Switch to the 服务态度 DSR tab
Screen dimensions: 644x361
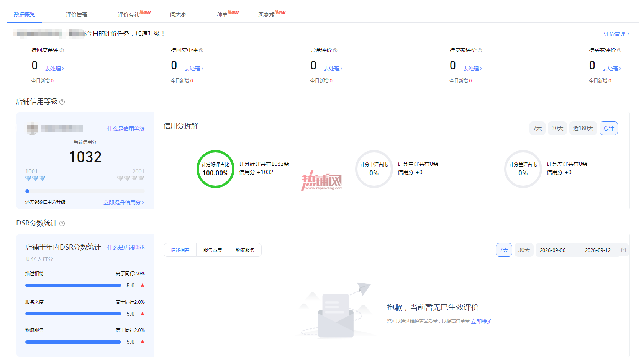click(213, 250)
